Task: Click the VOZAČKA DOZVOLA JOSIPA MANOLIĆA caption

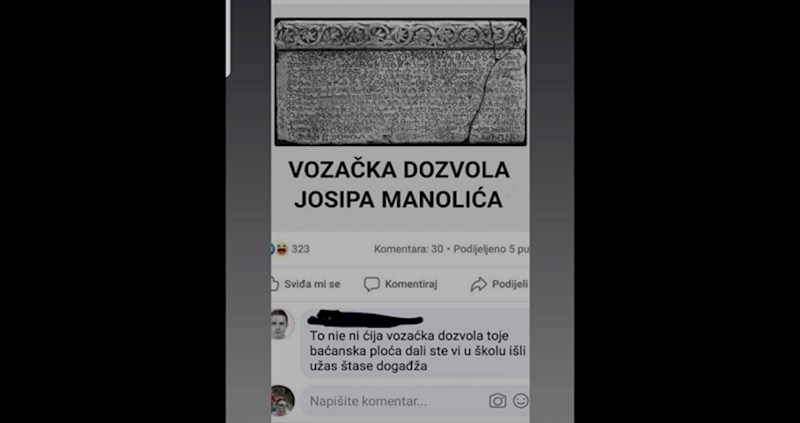Action: tap(399, 184)
